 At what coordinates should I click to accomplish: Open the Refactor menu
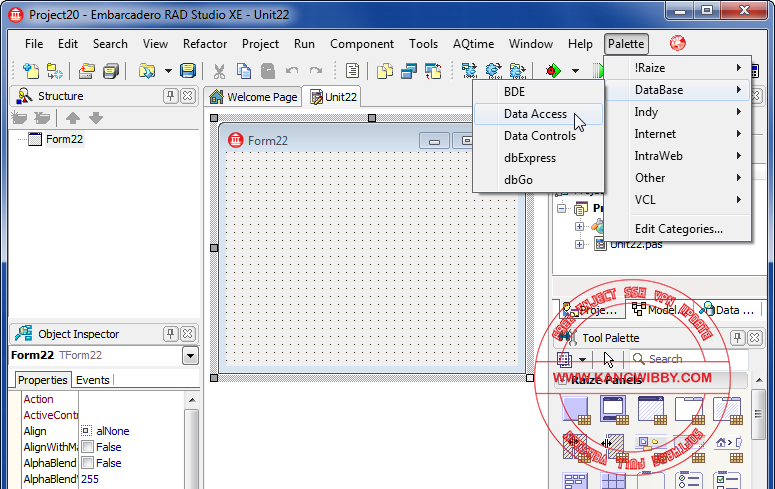205,44
